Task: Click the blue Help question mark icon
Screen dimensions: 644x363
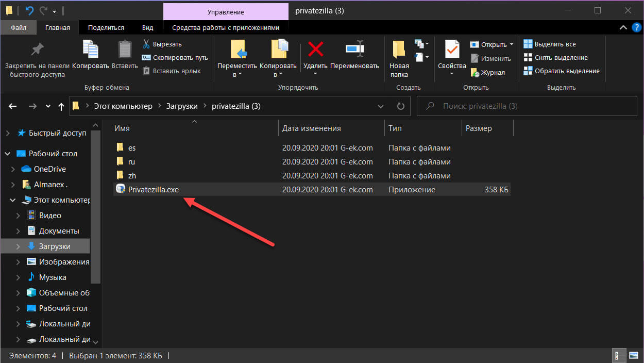Action: point(636,27)
